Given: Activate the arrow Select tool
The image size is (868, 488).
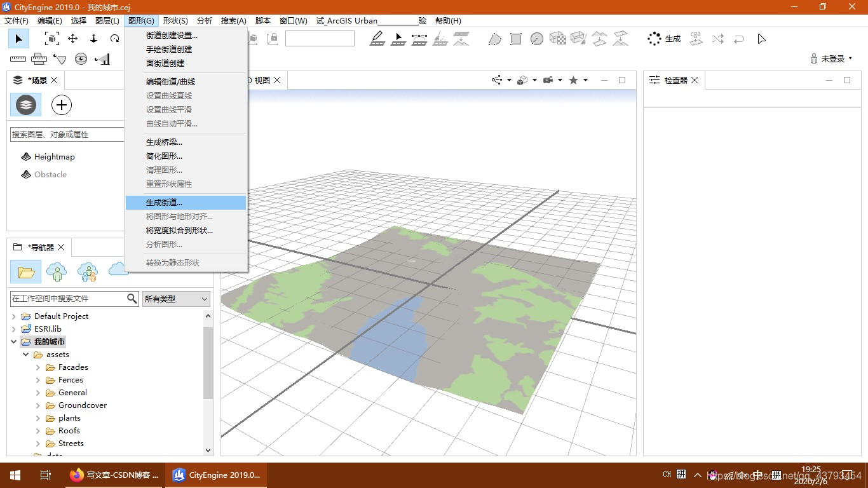Looking at the screenshot, I should [18, 39].
